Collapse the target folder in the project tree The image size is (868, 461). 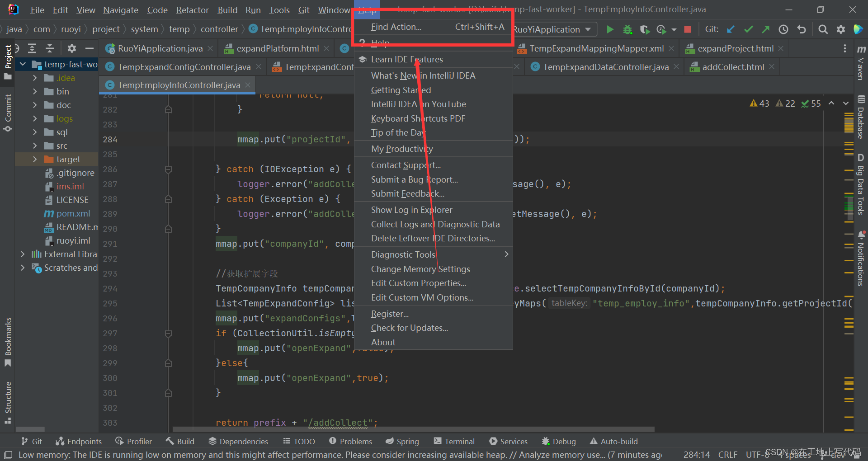[x=35, y=159]
